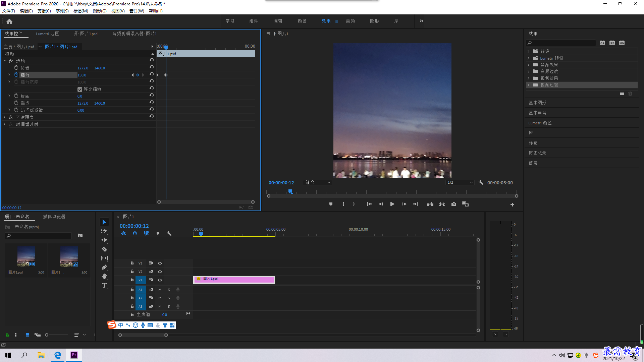Viewport: 644px width, 362px height.
Task: Click Mark In bracket button
Action: click(x=343, y=204)
